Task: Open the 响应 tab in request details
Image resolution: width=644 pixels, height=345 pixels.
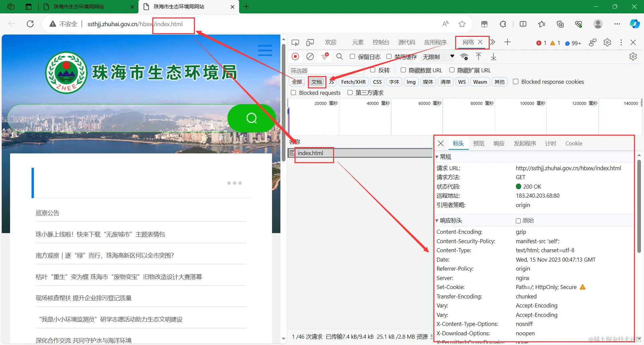Action: [x=499, y=143]
